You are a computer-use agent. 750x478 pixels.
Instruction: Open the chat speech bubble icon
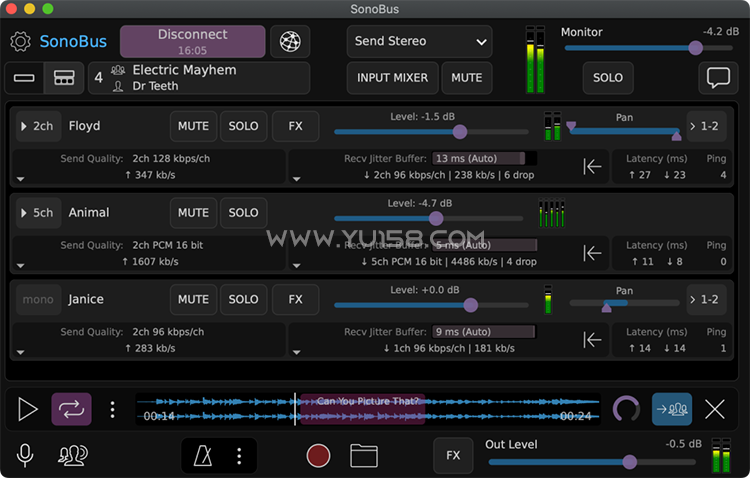tap(718, 78)
